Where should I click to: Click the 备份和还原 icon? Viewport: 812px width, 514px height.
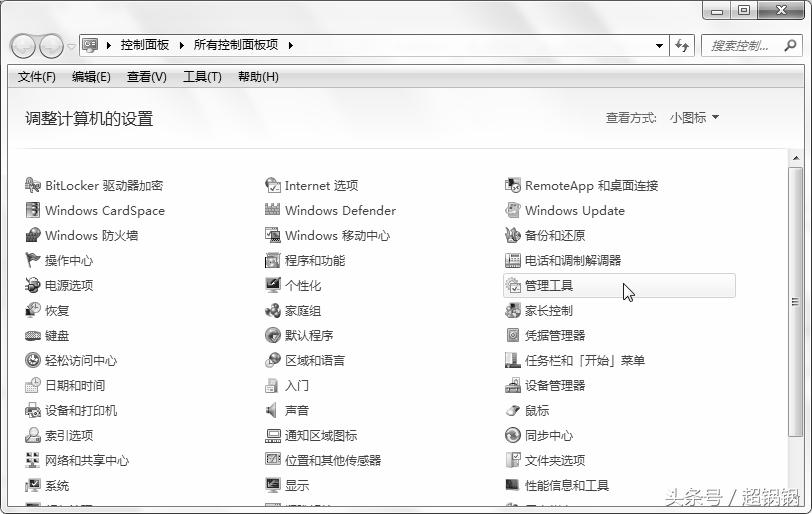pos(513,235)
